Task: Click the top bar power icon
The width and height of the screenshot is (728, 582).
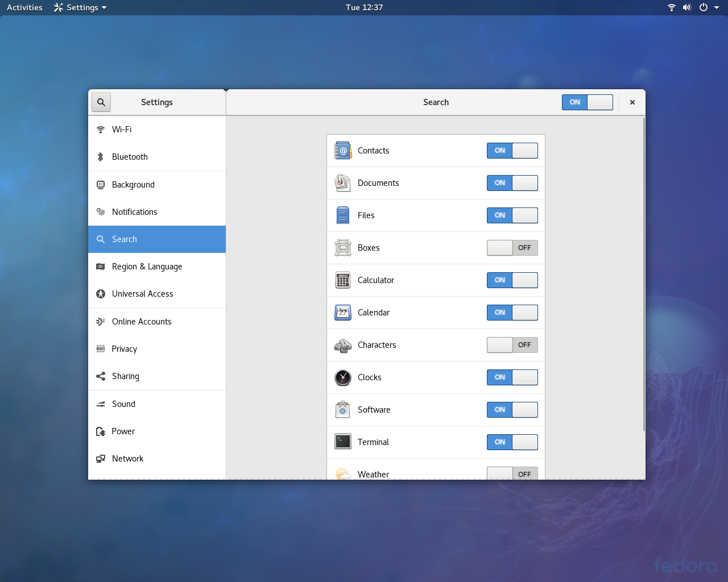Action: pyautogui.click(x=704, y=7)
